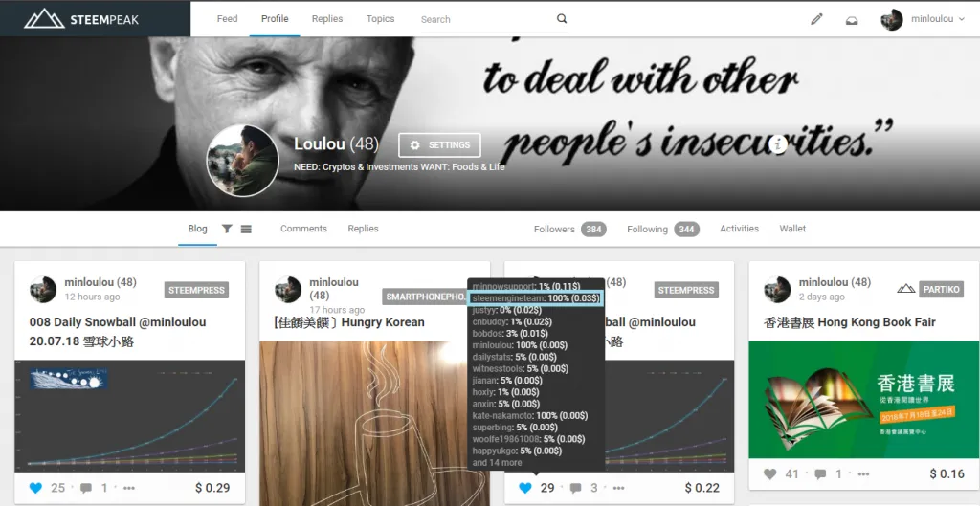Open the notifications inbox icon
Viewport: 980px width, 506px height.
coord(851,20)
